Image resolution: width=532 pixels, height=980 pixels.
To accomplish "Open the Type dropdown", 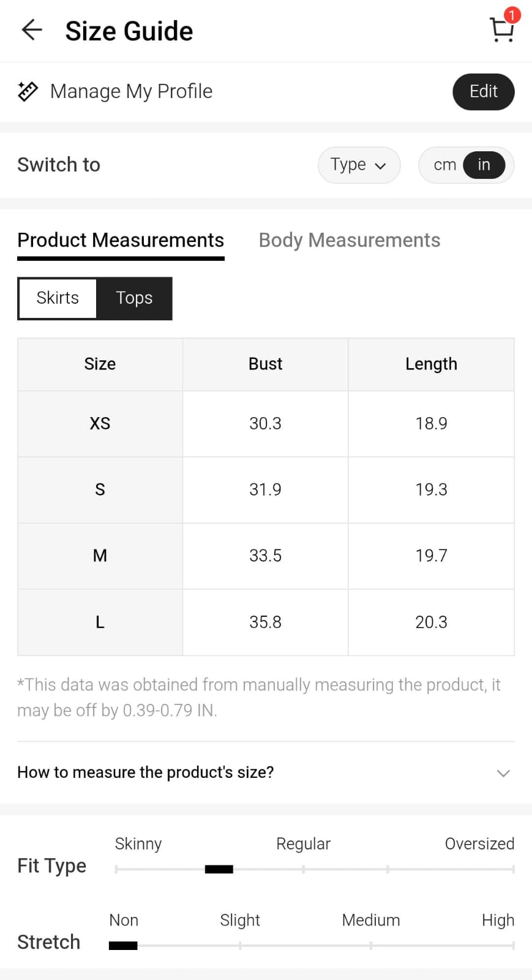I will click(x=359, y=165).
